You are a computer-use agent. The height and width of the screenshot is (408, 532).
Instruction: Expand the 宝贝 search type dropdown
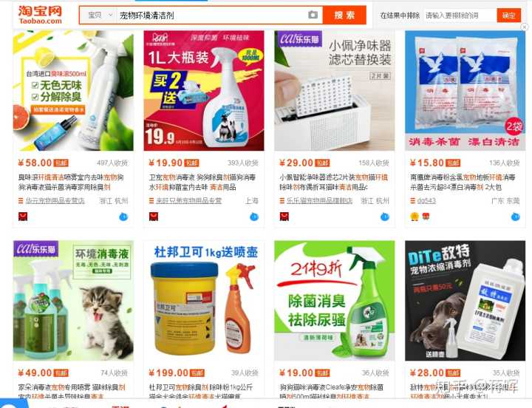tap(100, 16)
